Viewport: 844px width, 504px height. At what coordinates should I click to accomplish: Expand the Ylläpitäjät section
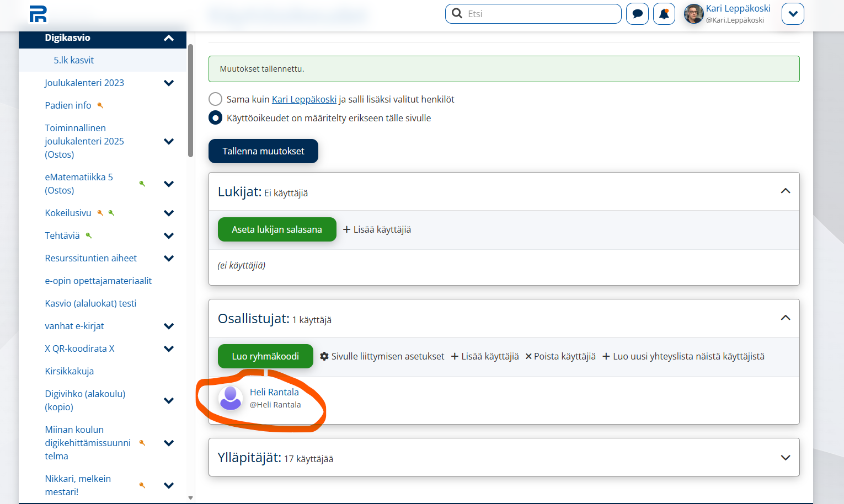tap(786, 458)
